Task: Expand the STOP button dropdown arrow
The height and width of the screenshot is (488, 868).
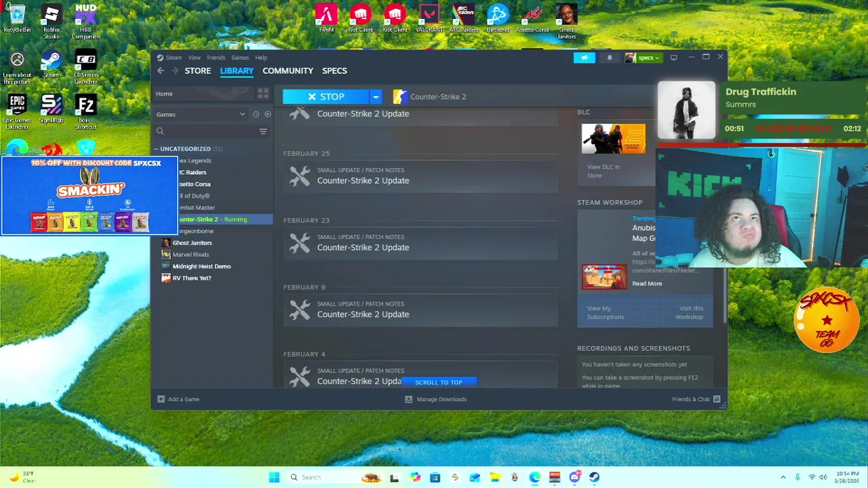Action: (x=376, y=96)
